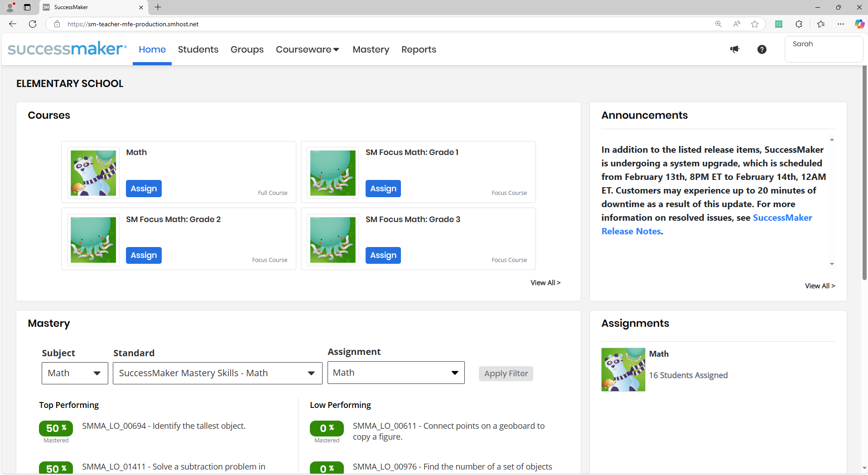Switch to the Students tab

click(x=198, y=49)
